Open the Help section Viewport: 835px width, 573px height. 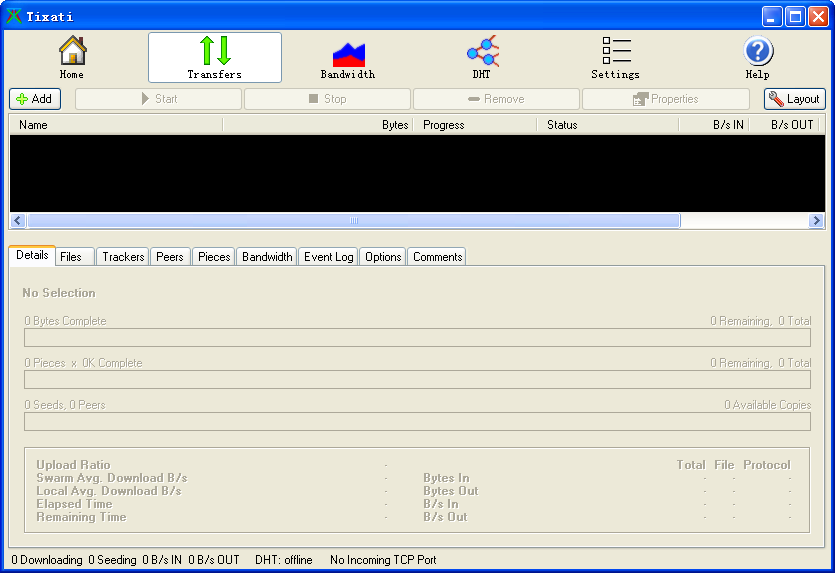pyautogui.click(x=757, y=58)
